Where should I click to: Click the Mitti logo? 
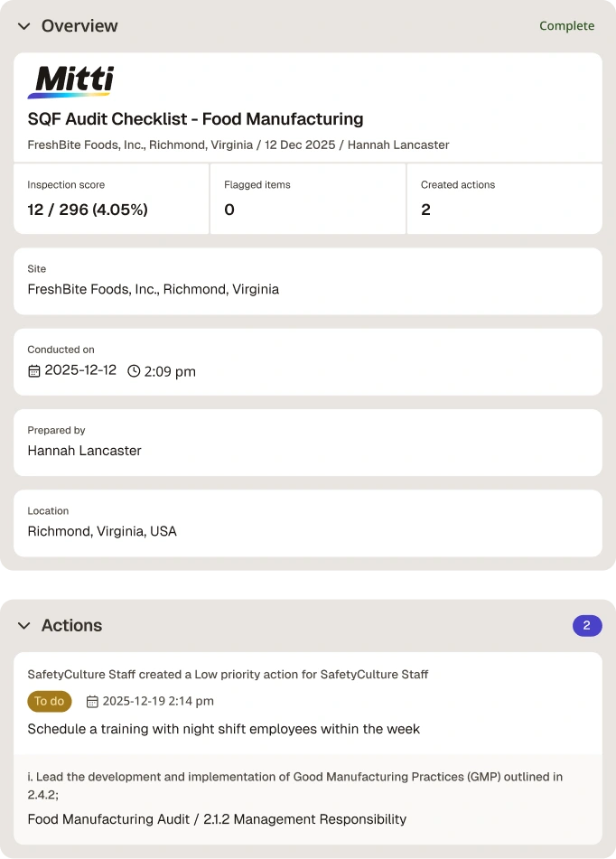click(x=71, y=81)
